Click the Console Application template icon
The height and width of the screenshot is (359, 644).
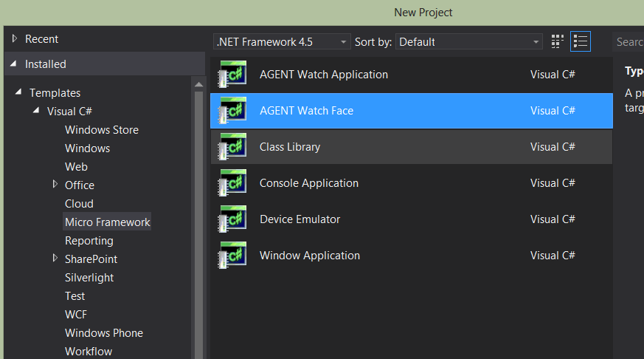[x=232, y=183]
